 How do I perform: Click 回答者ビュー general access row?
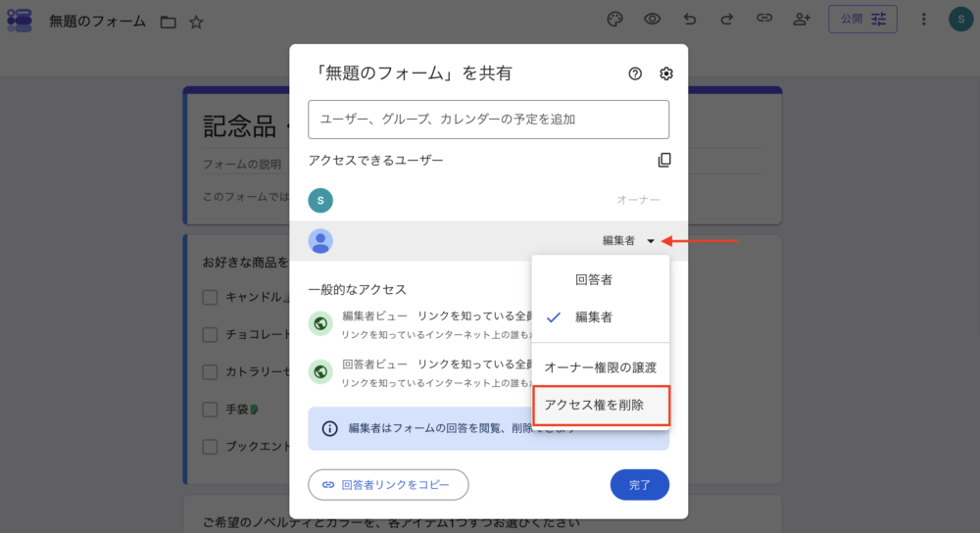[x=419, y=372]
